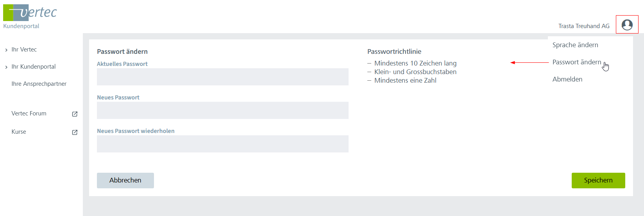
Task: Select Abmelden to log out
Action: pyautogui.click(x=567, y=79)
